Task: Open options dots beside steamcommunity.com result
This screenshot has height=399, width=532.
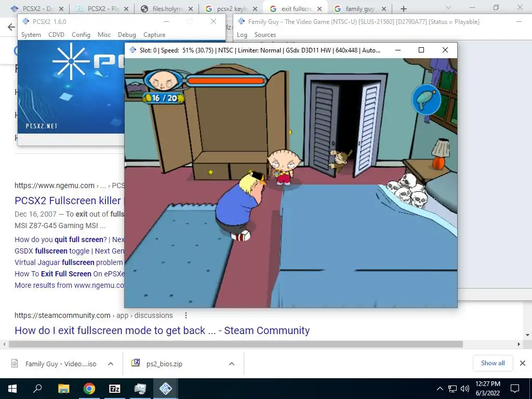Action: pyautogui.click(x=185, y=315)
